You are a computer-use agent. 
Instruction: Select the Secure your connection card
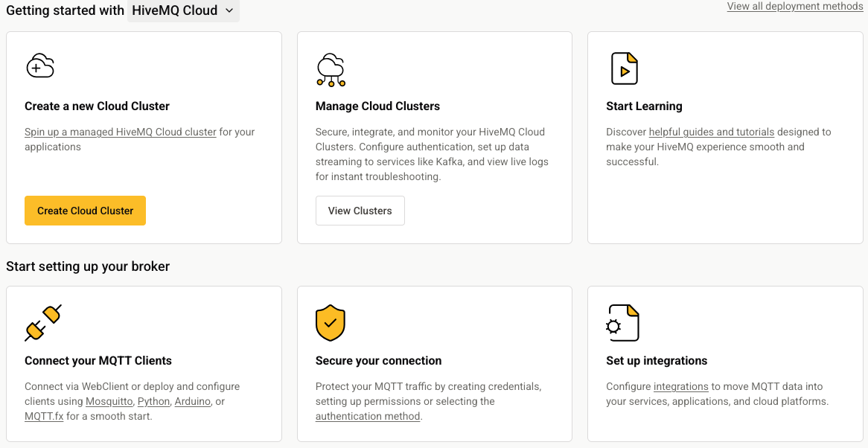[x=434, y=364]
